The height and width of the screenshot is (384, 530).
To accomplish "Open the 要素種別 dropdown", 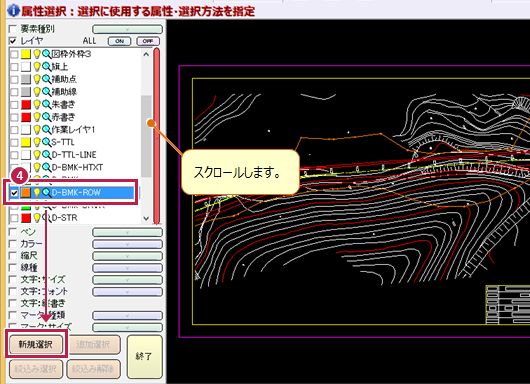I will click(127, 29).
